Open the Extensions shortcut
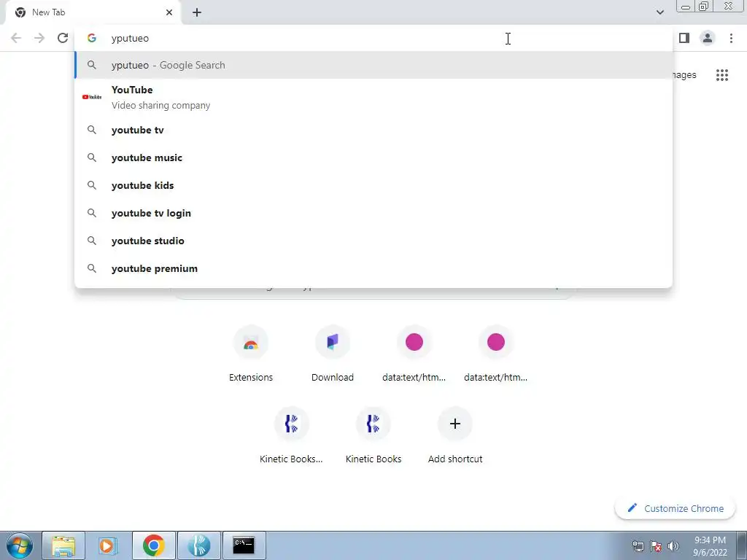Screen dimensions: 747x560 251,355
